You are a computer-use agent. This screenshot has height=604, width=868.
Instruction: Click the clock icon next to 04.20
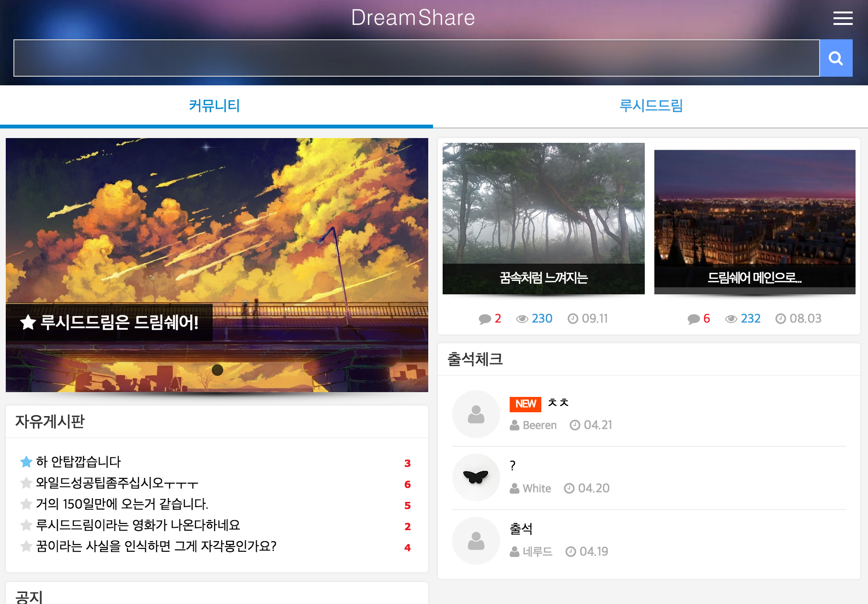pyautogui.click(x=569, y=488)
